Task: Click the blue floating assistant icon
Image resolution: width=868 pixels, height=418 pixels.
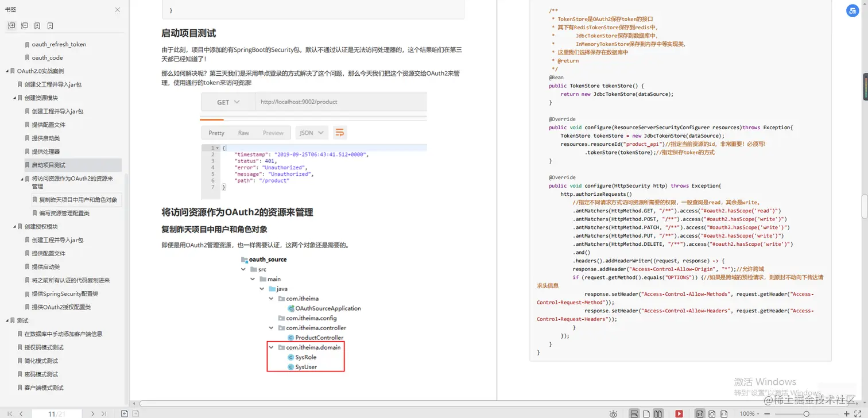Action: [x=852, y=10]
